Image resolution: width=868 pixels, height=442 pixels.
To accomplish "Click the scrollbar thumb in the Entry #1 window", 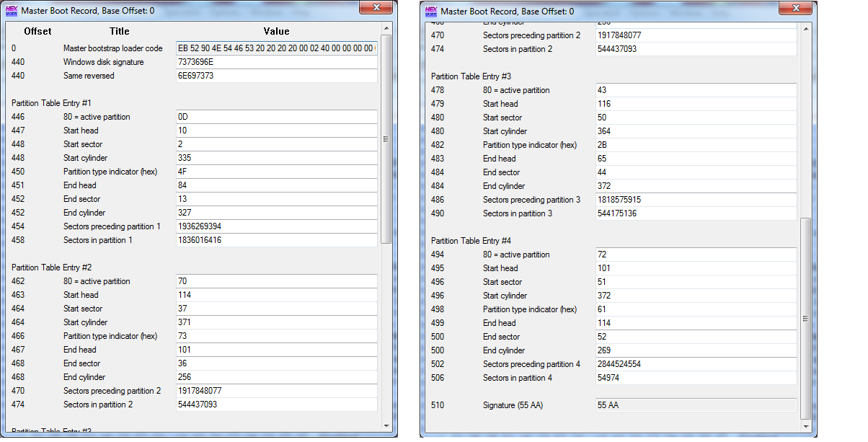I will (386, 139).
